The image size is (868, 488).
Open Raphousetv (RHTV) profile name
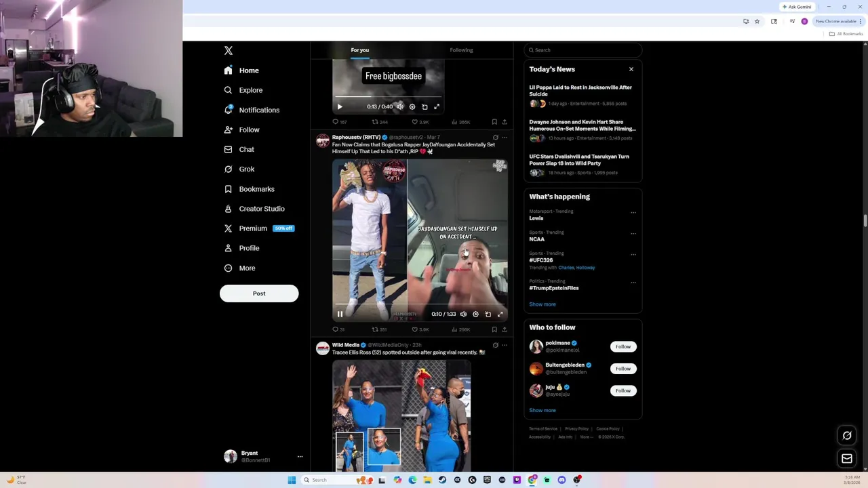pos(356,137)
